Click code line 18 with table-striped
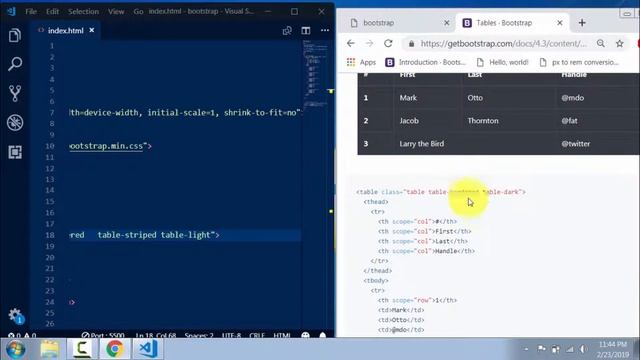The height and width of the screenshot is (360, 640). pyautogui.click(x=144, y=235)
